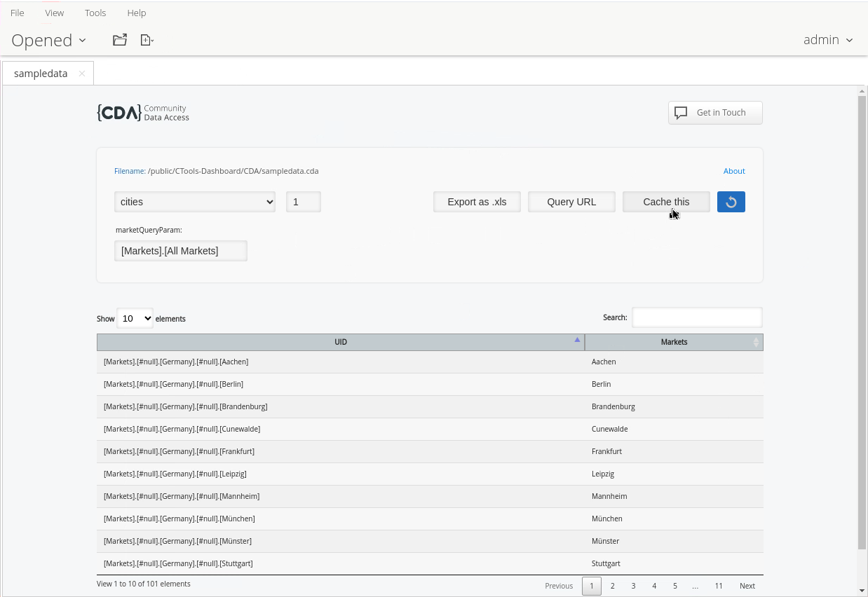This screenshot has width=868, height=597.
Task: Click Export as .xls button
Action: tap(477, 202)
